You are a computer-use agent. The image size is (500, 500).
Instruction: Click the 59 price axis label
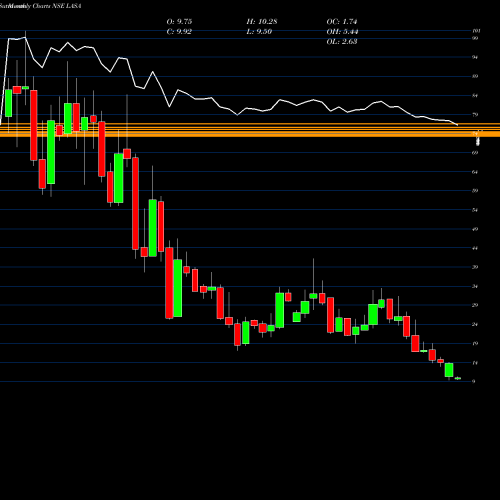pyautogui.click(x=475, y=191)
